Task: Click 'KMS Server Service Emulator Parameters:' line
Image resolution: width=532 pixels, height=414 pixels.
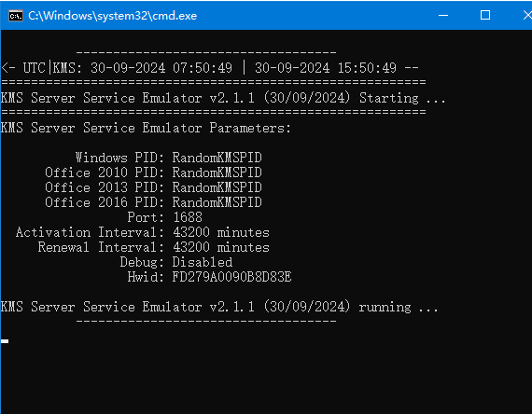Action: (x=146, y=128)
